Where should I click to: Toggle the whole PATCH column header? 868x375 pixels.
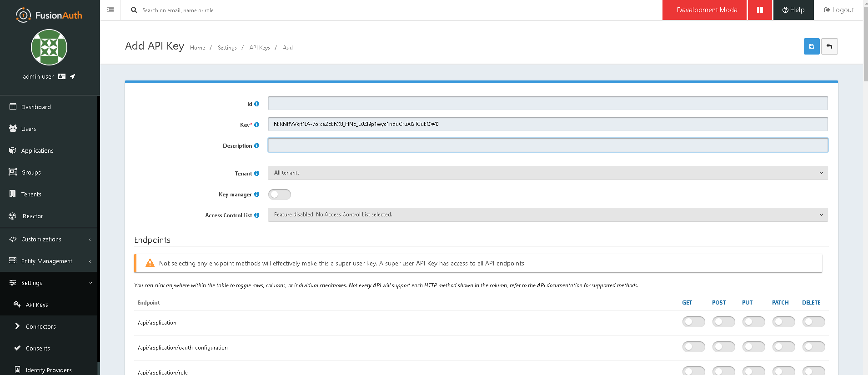click(x=780, y=303)
